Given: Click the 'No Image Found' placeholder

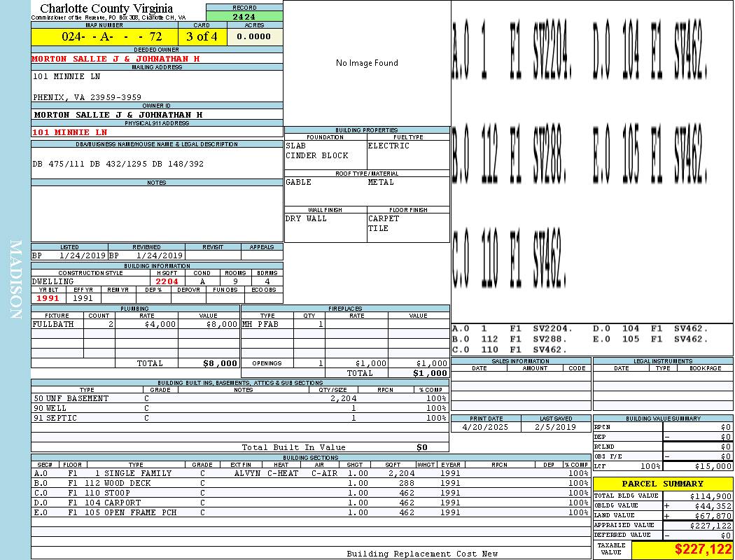Looking at the screenshot, I should click(367, 63).
